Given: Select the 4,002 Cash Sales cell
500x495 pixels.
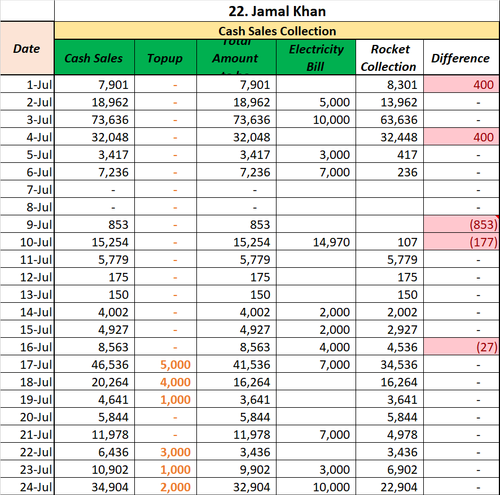Looking at the screenshot, I should point(94,312).
